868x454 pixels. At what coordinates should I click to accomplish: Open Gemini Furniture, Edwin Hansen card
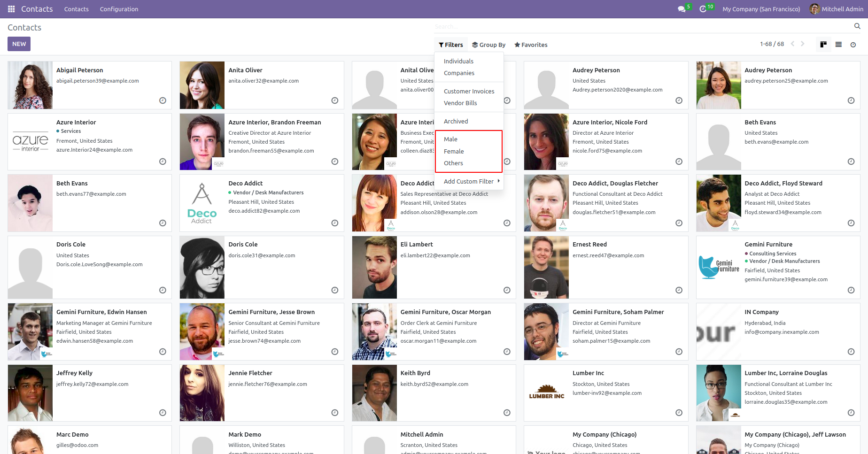tap(90, 331)
